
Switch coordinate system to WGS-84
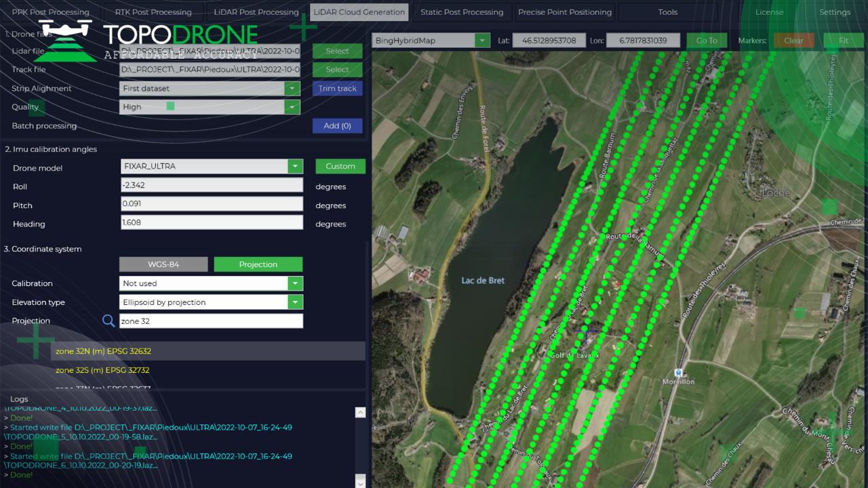[x=163, y=264]
